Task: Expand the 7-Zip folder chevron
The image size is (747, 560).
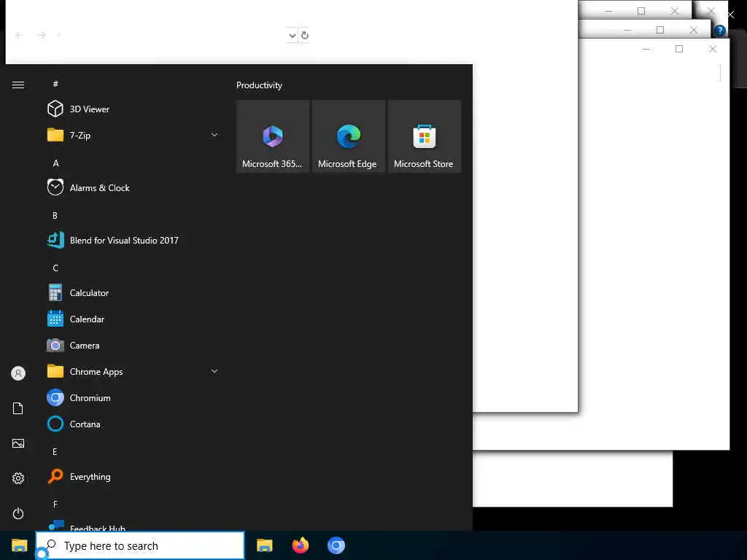Action: [x=214, y=135]
